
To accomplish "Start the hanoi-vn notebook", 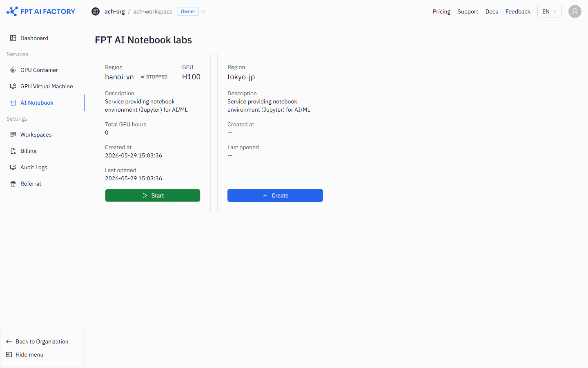I will (153, 195).
